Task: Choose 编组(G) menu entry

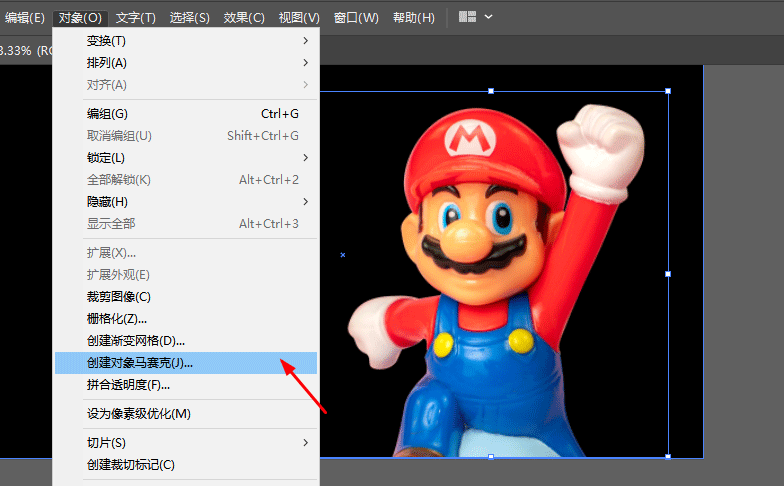Action: pos(186,114)
